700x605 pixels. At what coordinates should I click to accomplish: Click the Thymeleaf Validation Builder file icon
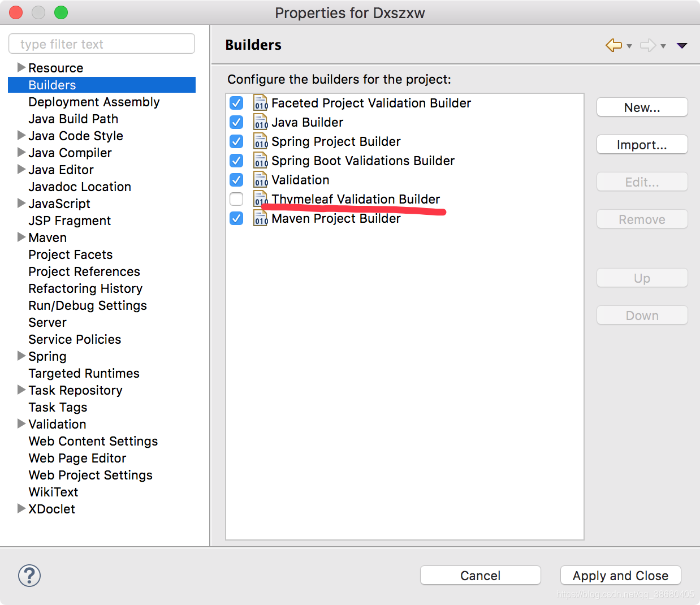click(260, 199)
